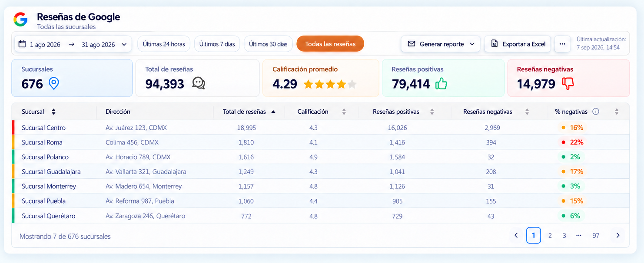Click the envelope icon in Generar reporte
The height and width of the screenshot is (263, 644).
(x=412, y=44)
